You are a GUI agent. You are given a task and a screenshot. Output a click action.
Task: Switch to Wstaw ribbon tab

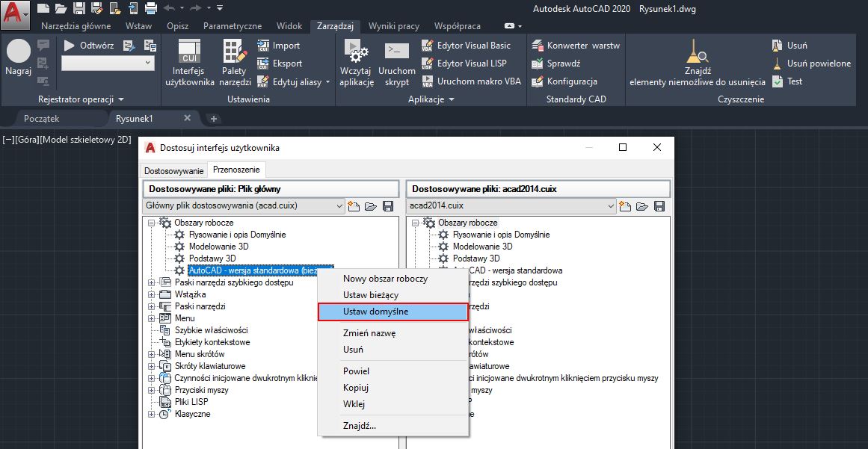(x=138, y=26)
